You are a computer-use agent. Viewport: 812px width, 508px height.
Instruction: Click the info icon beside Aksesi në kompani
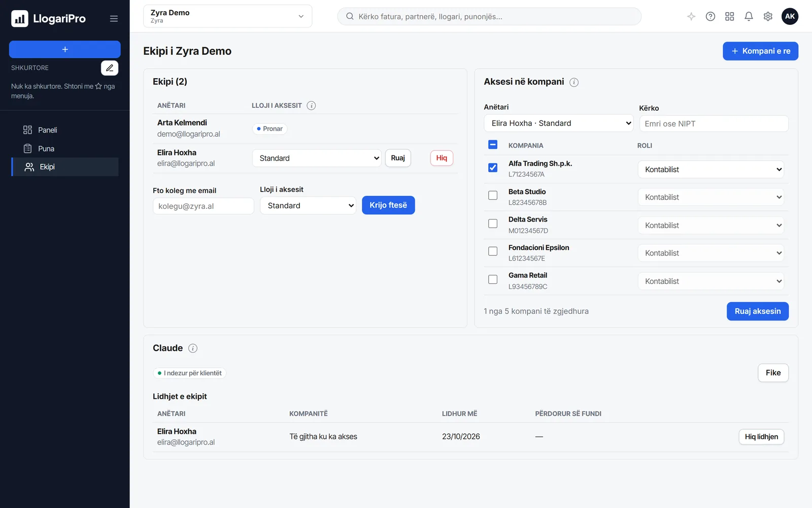coord(574,82)
